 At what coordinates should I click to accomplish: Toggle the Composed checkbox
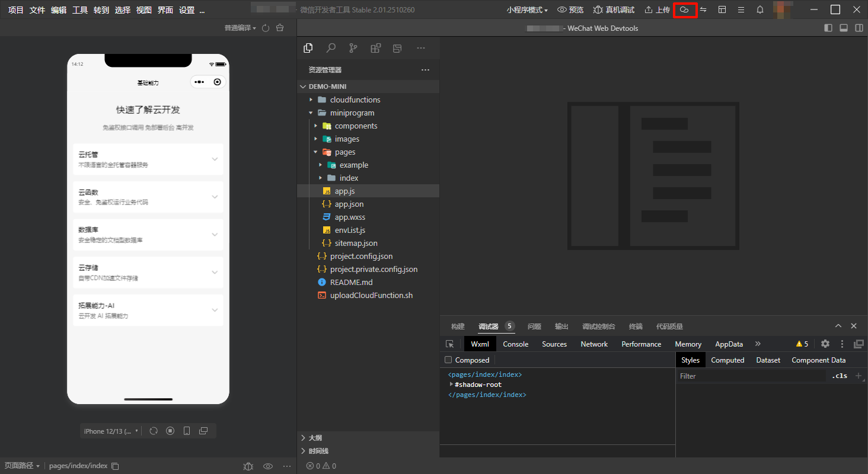point(449,360)
